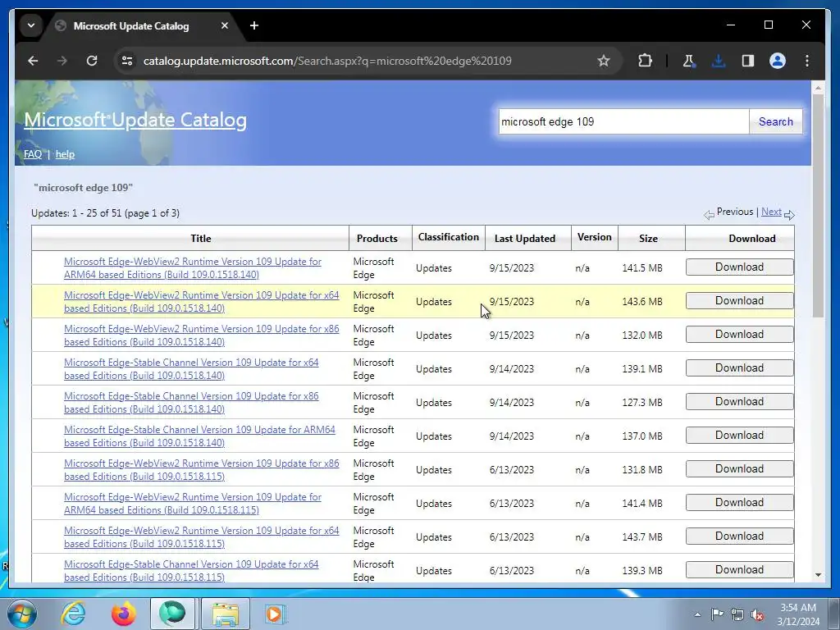Open the side panel icon
This screenshot has width=840, height=630.
pyautogui.click(x=748, y=61)
